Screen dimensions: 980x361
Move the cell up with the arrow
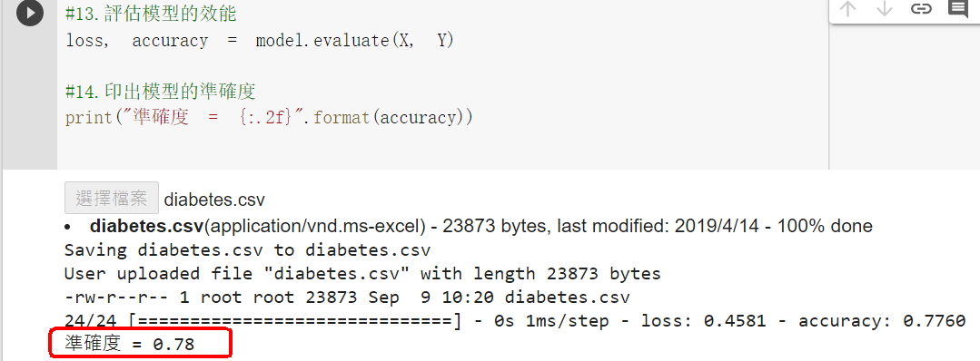tap(847, 9)
